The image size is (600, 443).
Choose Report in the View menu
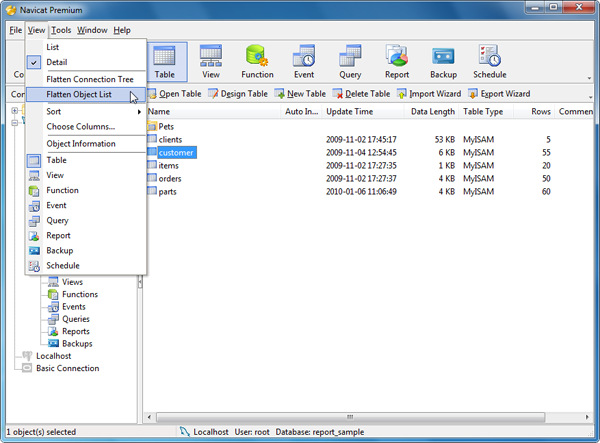86,235
